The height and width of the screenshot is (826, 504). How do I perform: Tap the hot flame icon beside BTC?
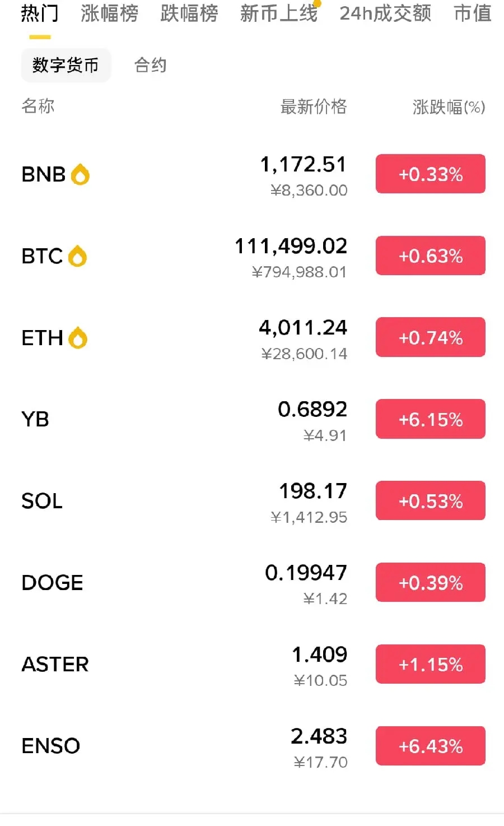pos(77,256)
